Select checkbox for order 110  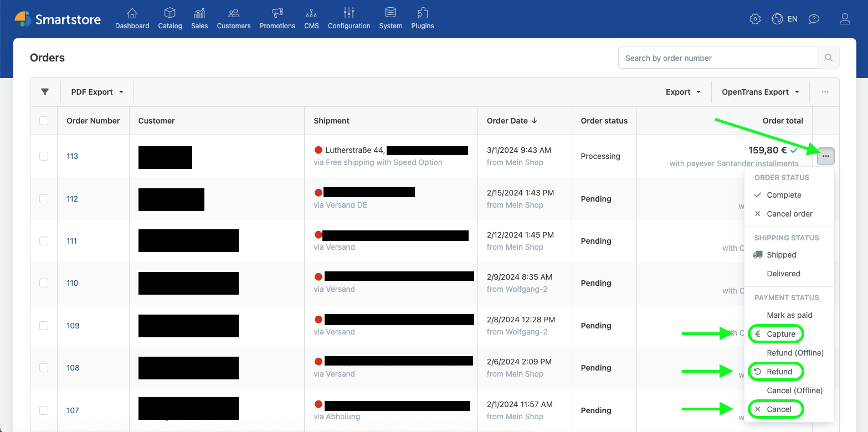44,283
